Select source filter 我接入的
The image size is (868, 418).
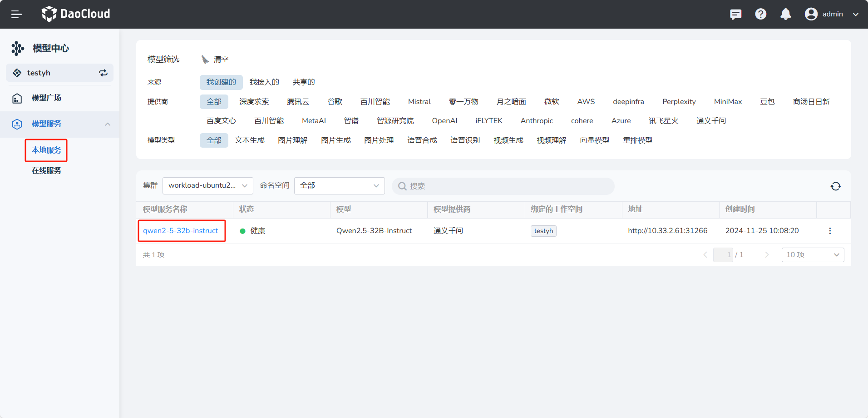[x=264, y=82]
